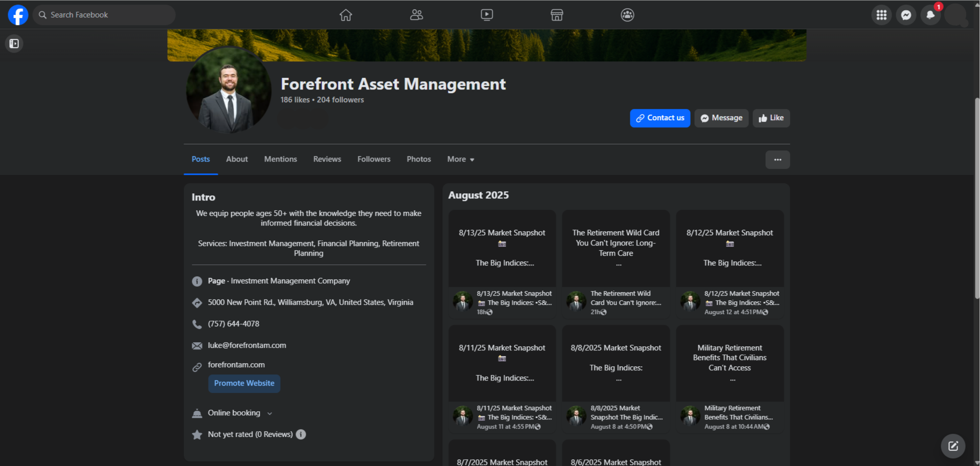
Task: Switch to the Reviews tab
Action: [x=327, y=160]
